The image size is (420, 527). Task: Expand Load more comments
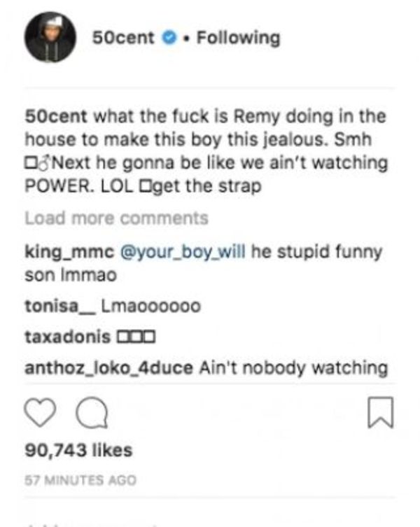tap(117, 218)
